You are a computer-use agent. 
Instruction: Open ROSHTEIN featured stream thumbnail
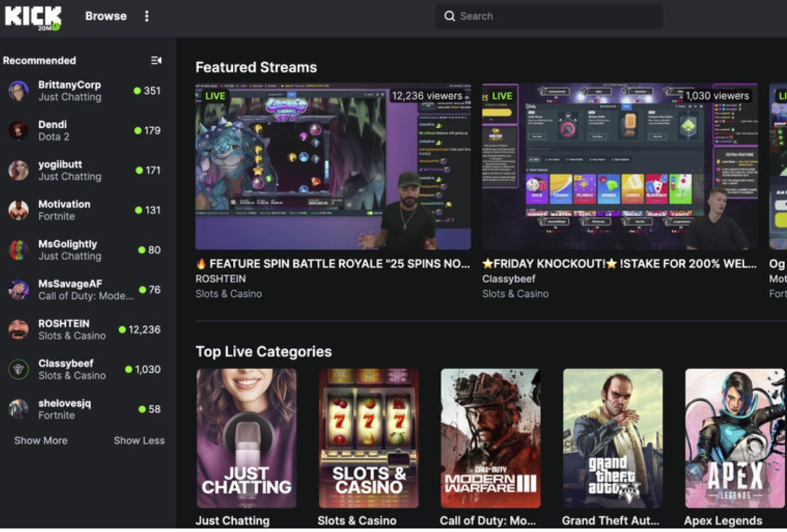pyautogui.click(x=333, y=166)
